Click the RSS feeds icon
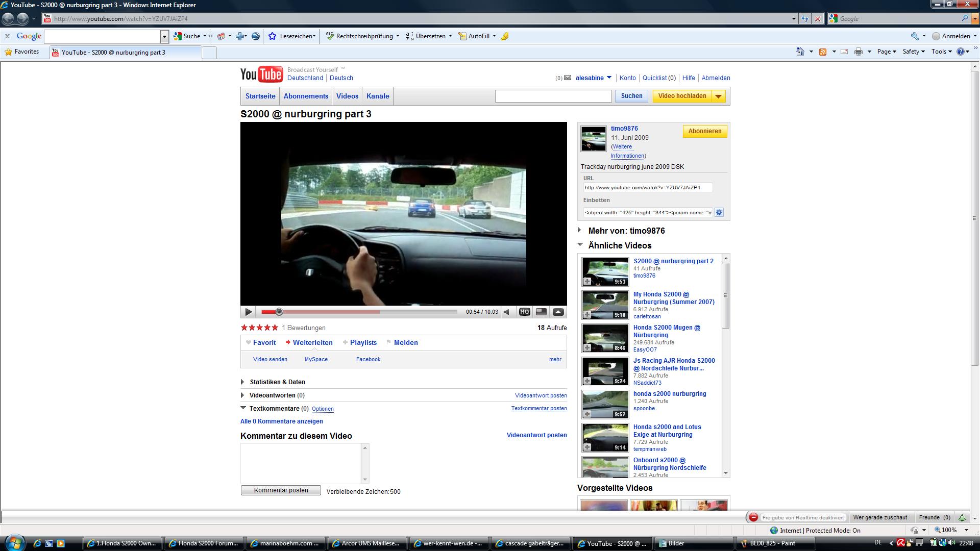980x551 pixels. click(x=823, y=52)
